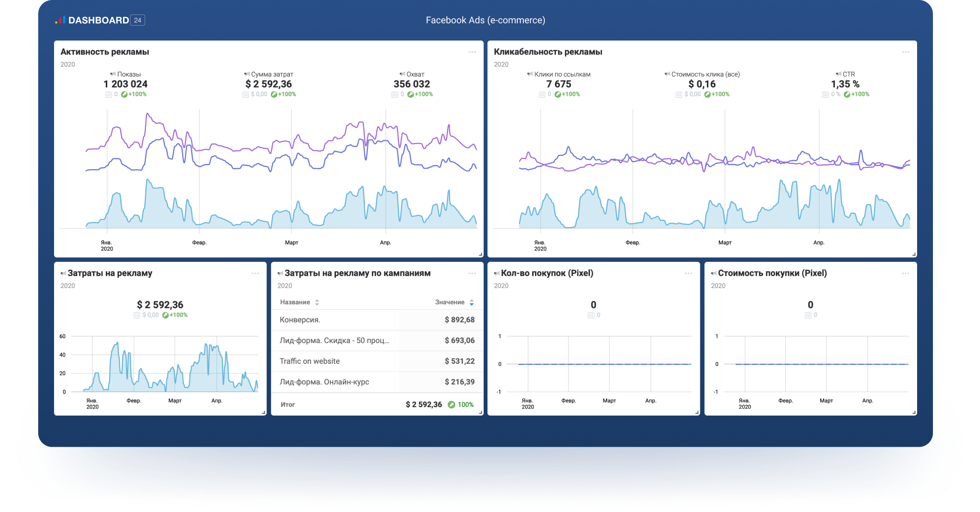Select Лид-форма. Онлайн-курс row

click(324, 382)
